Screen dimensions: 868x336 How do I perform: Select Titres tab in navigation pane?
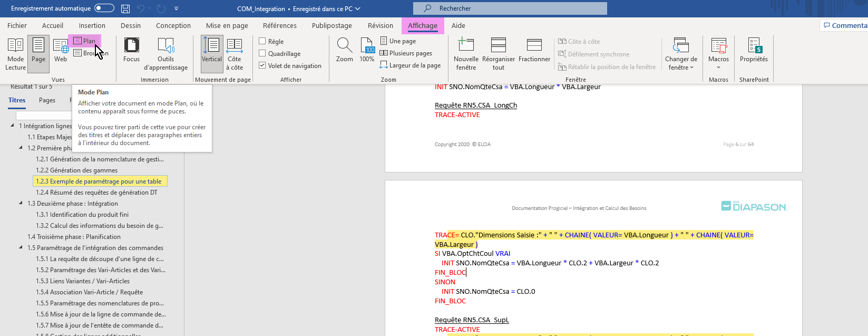17,100
